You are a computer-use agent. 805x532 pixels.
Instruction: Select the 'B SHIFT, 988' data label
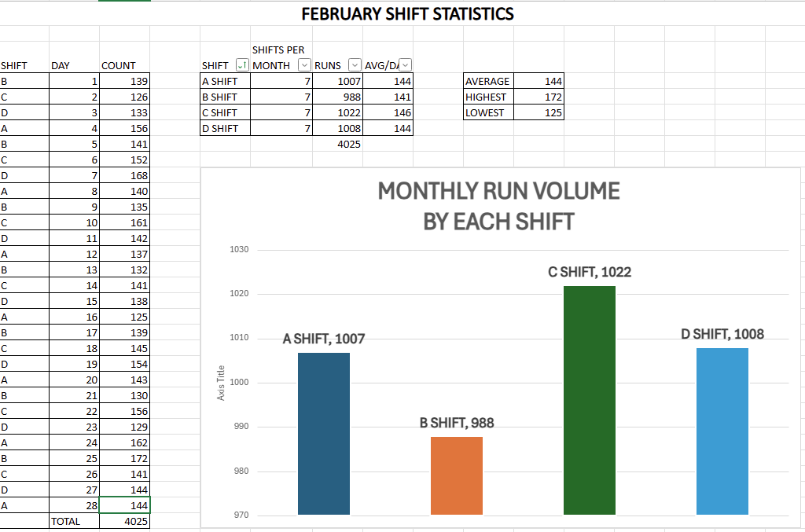457,424
